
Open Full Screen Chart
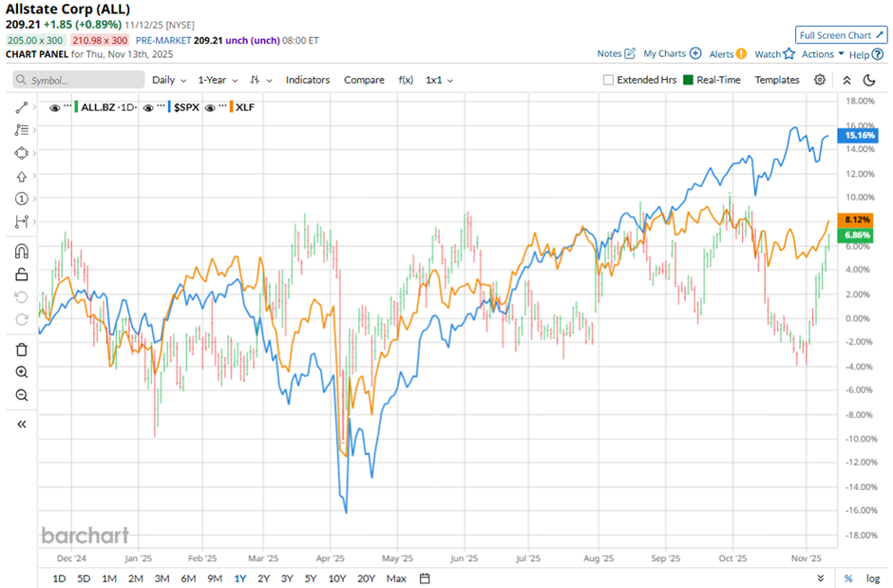click(x=841, y=35)
